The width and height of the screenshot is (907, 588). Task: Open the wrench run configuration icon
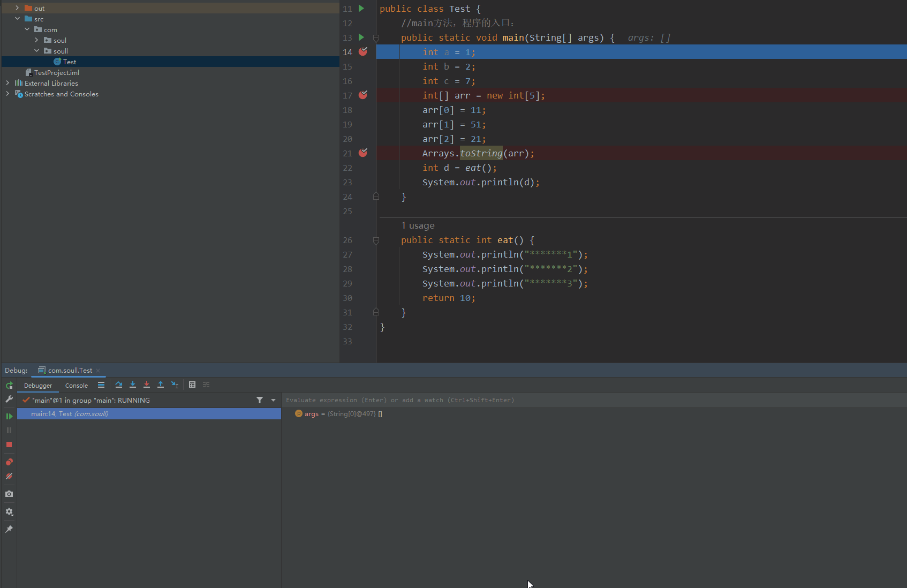(9, 399)
